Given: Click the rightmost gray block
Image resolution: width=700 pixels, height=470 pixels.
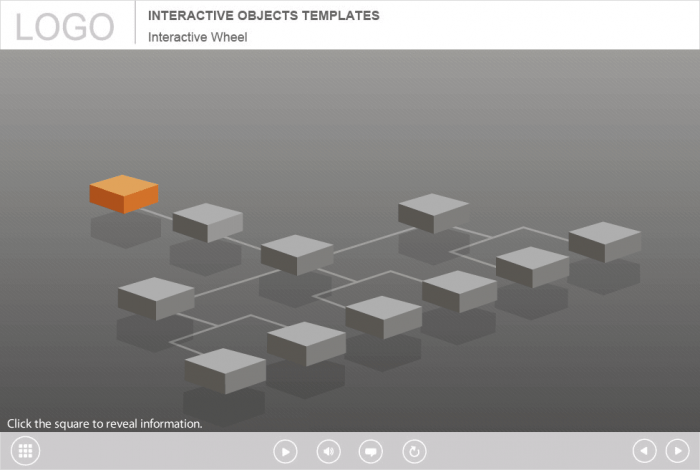Looking at the screenshot, I should click(x=605, y=241).
